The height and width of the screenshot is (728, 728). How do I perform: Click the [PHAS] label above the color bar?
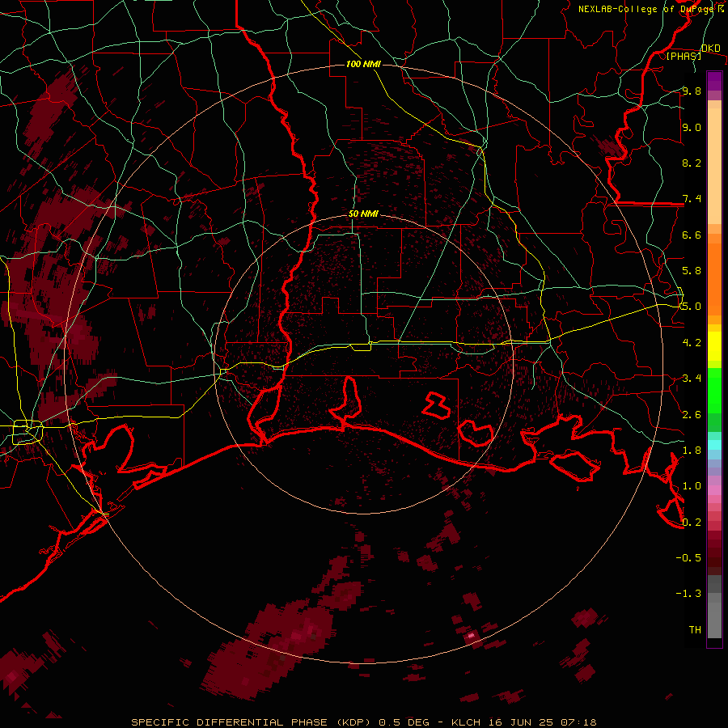[684, 56]
